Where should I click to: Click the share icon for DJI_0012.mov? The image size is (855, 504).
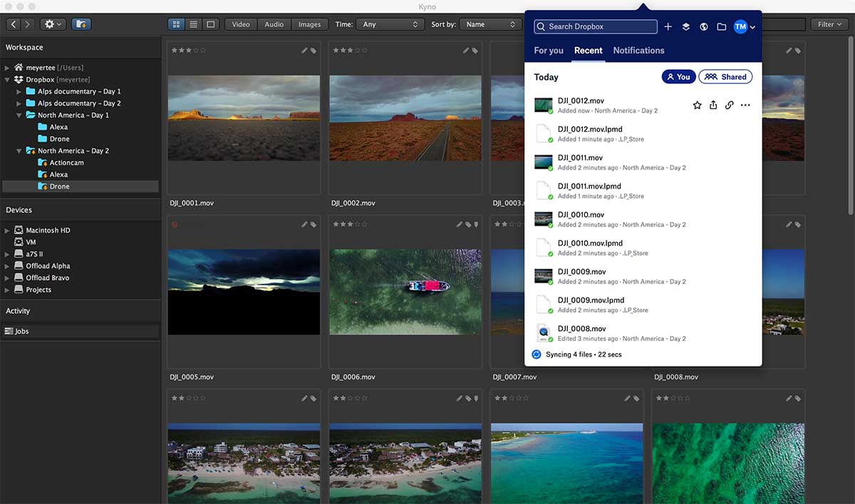tap(713, 105)
